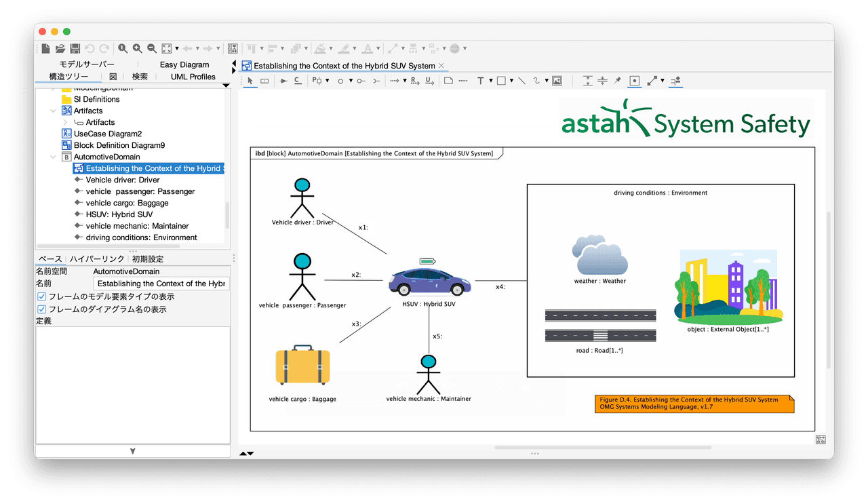Click the smiley face icon
The image size is (868, 504).
(455, 48)
